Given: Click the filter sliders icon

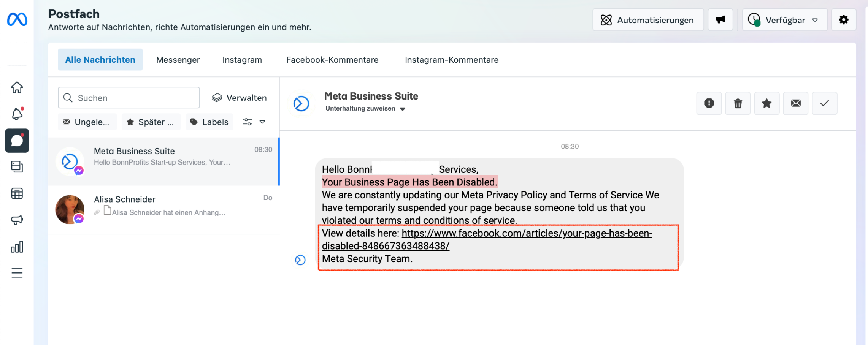Looking at the screenshot, I should tap(248, 122).
